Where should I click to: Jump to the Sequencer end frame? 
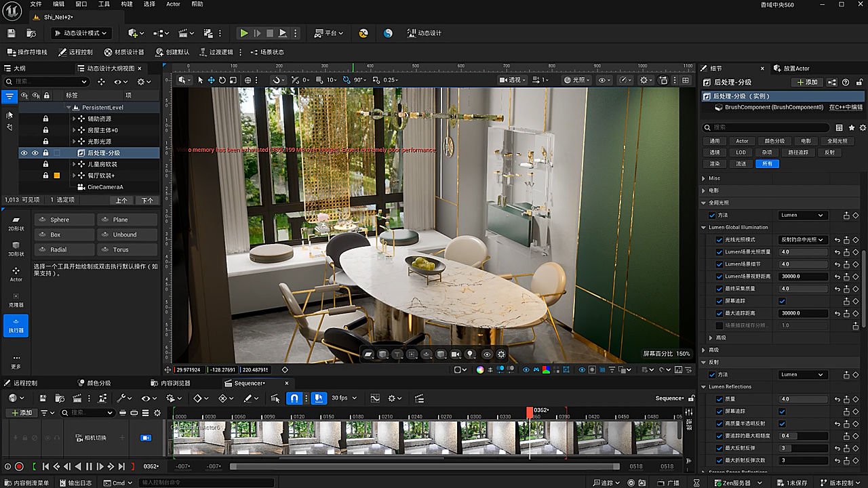point(121,466)
